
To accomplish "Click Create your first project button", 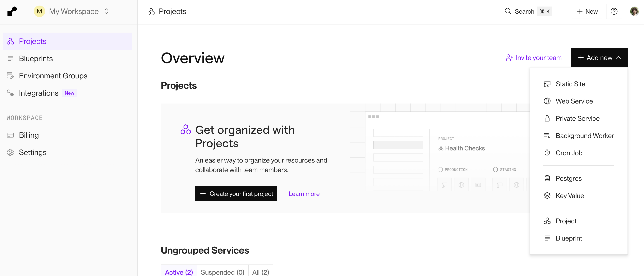I will coord(236,194).
